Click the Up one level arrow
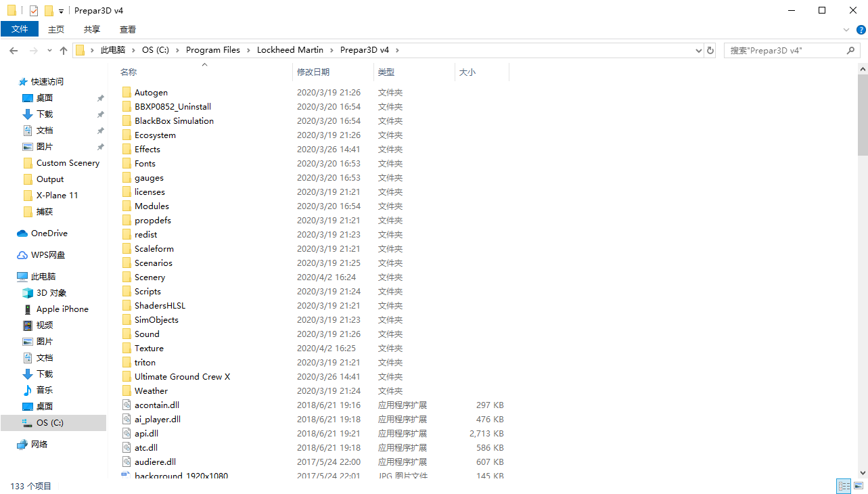 [x=64, y=51]
